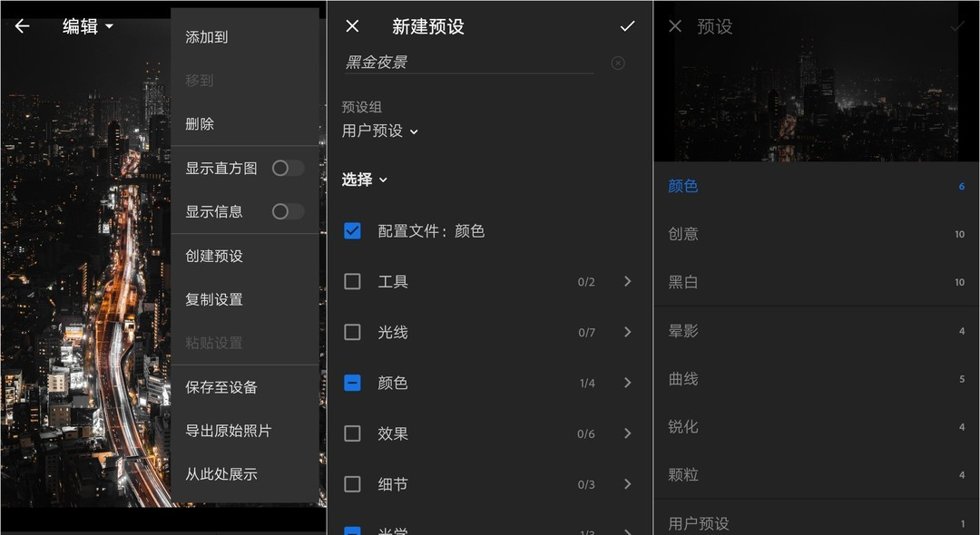Choose 复制设置 from the menu
The image size is (980, 535).
214,299
